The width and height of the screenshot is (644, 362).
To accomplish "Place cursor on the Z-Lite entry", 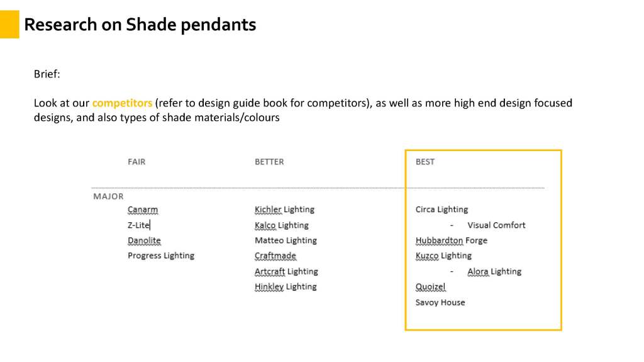I will (138, 225).
